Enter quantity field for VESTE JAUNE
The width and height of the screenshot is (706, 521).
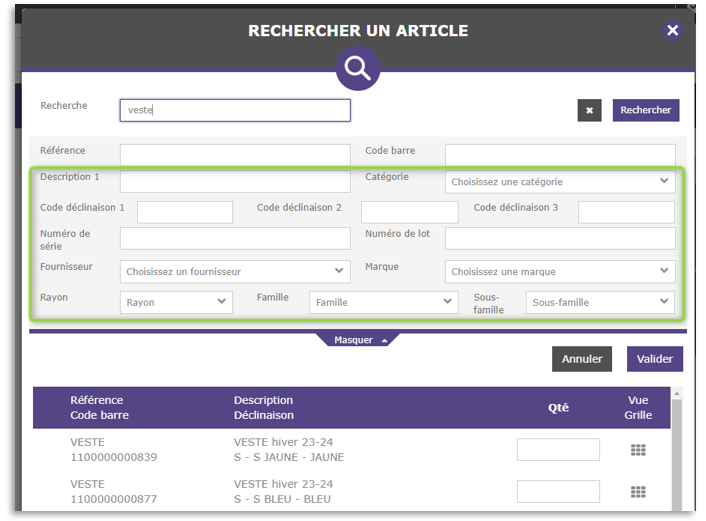click(x=558, y=450)
